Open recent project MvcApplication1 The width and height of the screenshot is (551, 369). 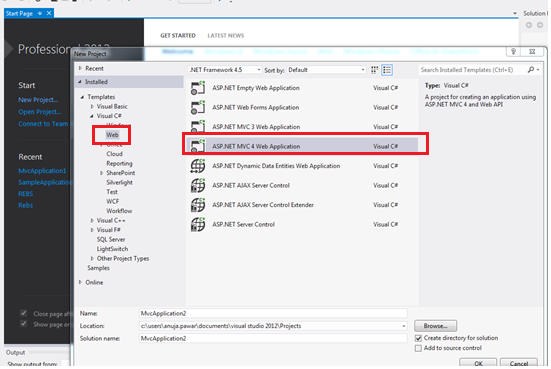click(42, 171)
